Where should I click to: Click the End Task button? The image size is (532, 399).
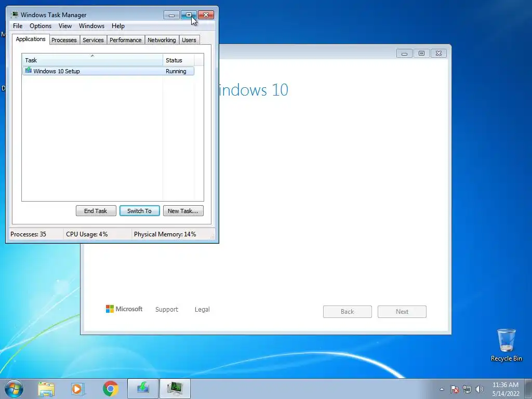(96, 211)
